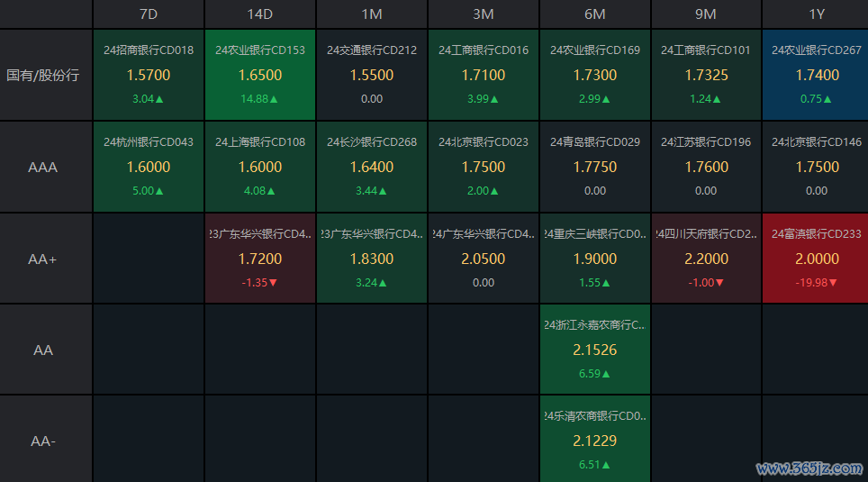Open the 24青岛银行CD029 cell
Image resolution: width=868 pixels, height=482 pixels.
(x=595, y=167)
